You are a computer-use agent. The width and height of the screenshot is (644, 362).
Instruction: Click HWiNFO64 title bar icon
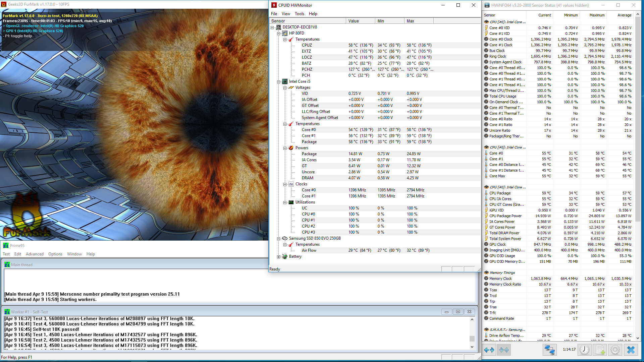[x=486, y=5]
